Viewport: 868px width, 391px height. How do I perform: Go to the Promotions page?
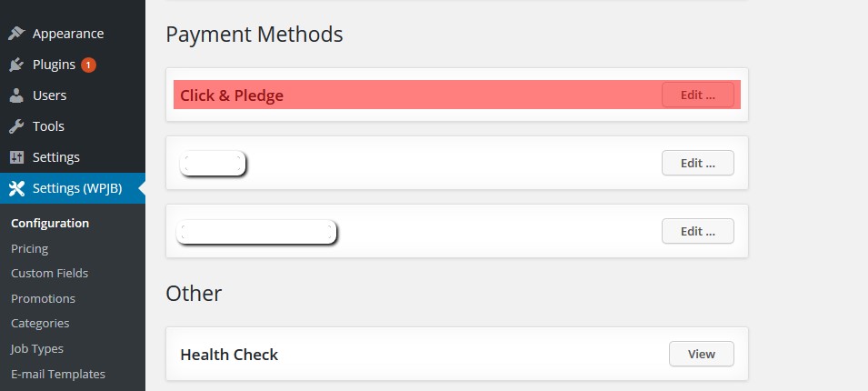click(x=43, y=298)
